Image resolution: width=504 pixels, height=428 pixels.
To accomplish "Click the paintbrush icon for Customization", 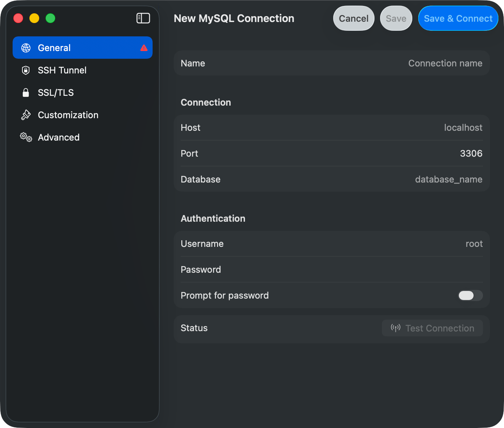I will 26,115.
